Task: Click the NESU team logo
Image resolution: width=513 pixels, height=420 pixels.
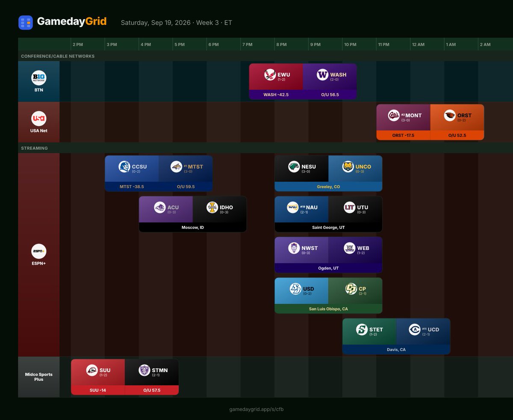Action: tap(294, 167)
